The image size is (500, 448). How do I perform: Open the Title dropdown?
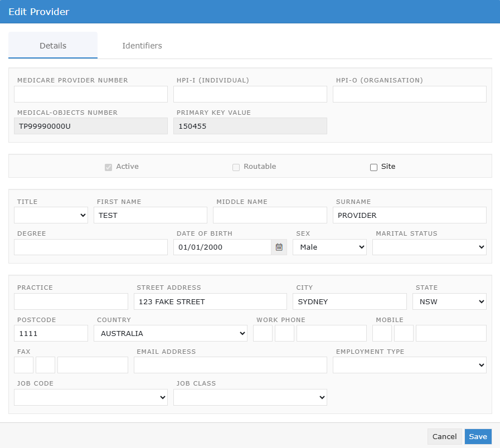(x=51, y=215)
